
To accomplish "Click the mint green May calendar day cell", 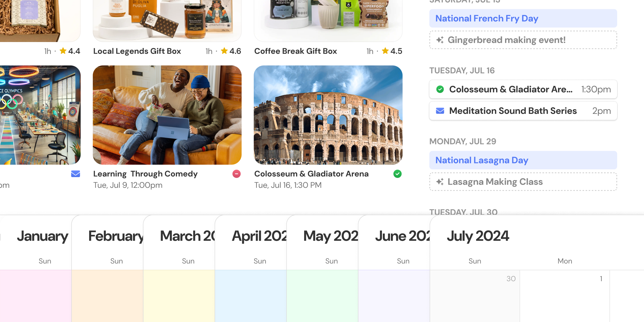I will coord(322,296).
